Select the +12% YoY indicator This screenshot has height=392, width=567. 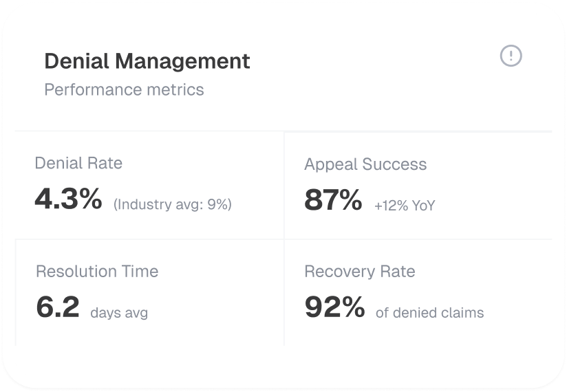(x=405, y=206)
